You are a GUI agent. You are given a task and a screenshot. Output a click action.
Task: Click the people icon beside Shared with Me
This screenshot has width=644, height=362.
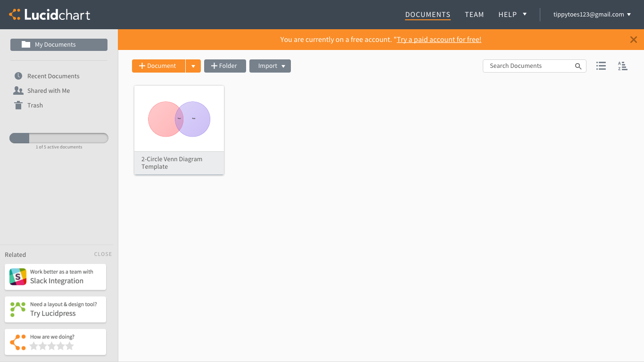pos(18,90)
